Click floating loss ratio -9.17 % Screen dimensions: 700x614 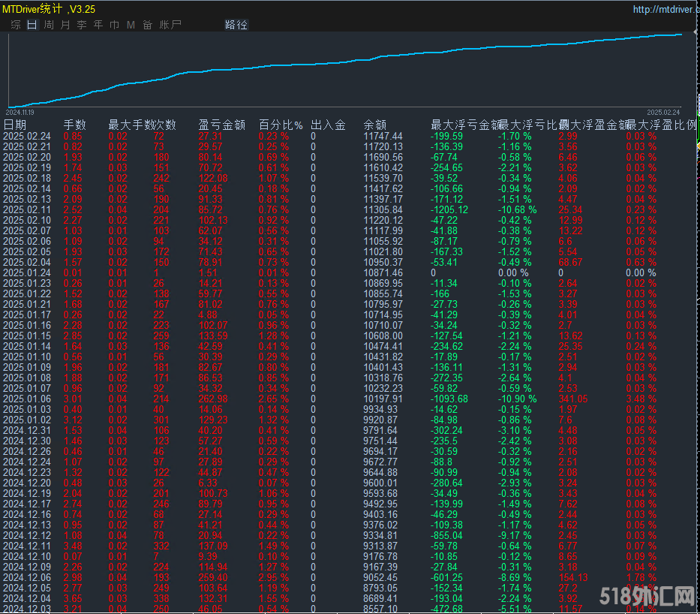515,535
